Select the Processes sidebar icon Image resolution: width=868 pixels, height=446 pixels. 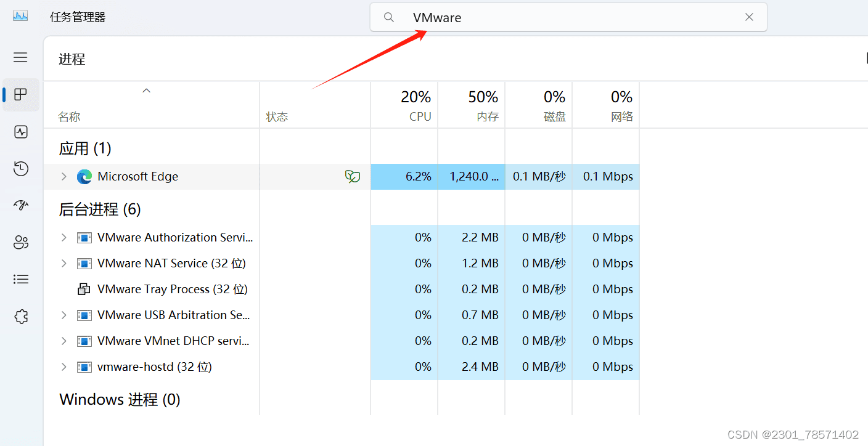coord(21,94)
